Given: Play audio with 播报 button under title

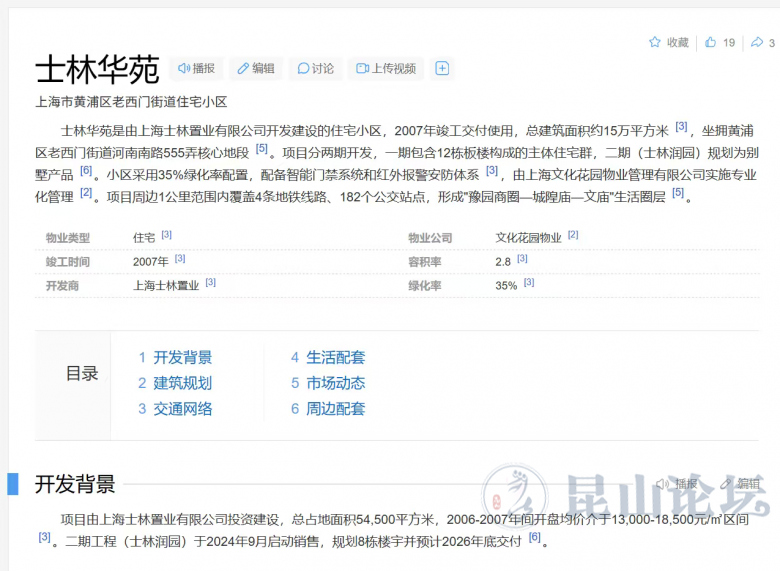Looking at the screenshot, I should point(196,69).
